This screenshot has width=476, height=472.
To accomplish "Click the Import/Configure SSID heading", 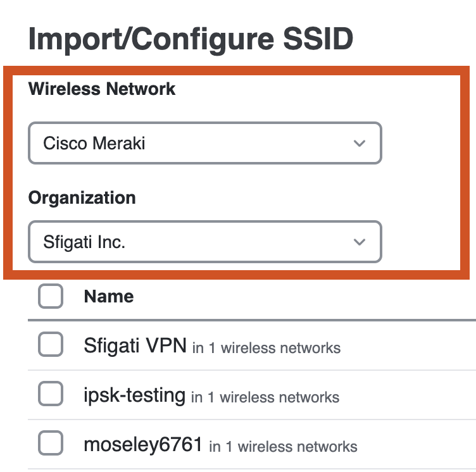I will tap(191, 39).
